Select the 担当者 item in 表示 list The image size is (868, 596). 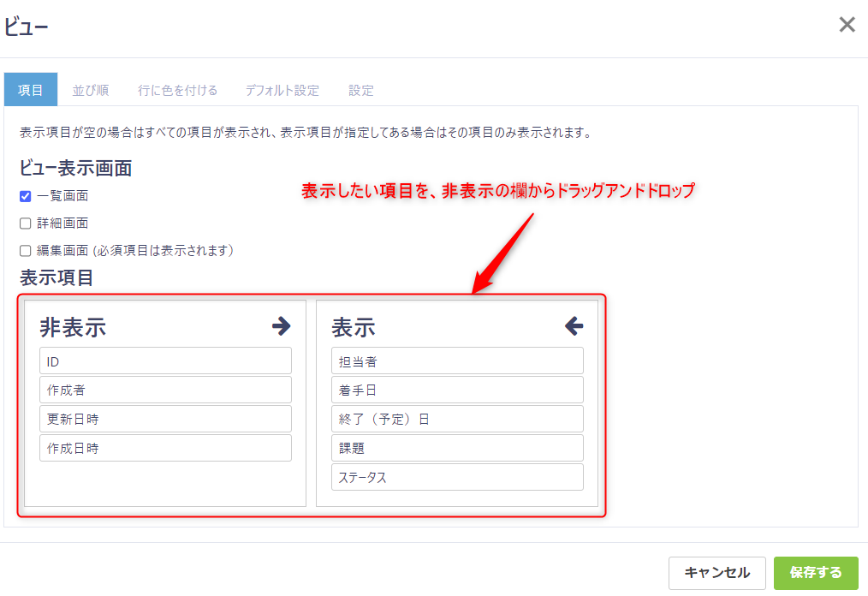(x=457, y=361)
